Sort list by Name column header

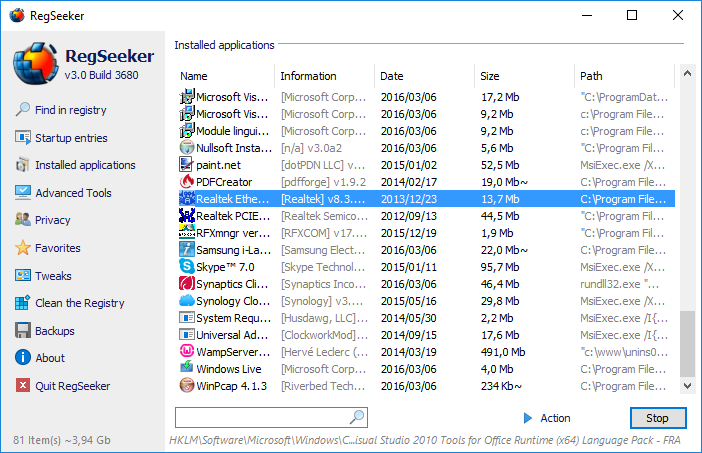tap(225, 76)
